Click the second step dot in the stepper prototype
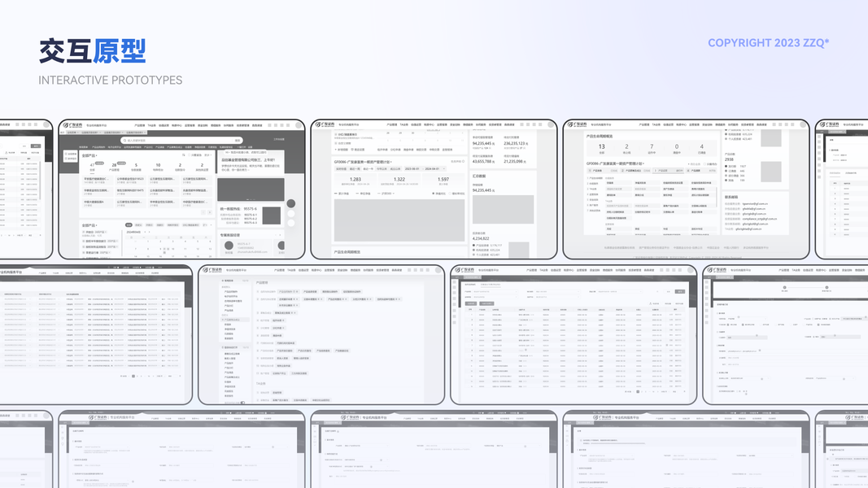 [x=827, y=288]
